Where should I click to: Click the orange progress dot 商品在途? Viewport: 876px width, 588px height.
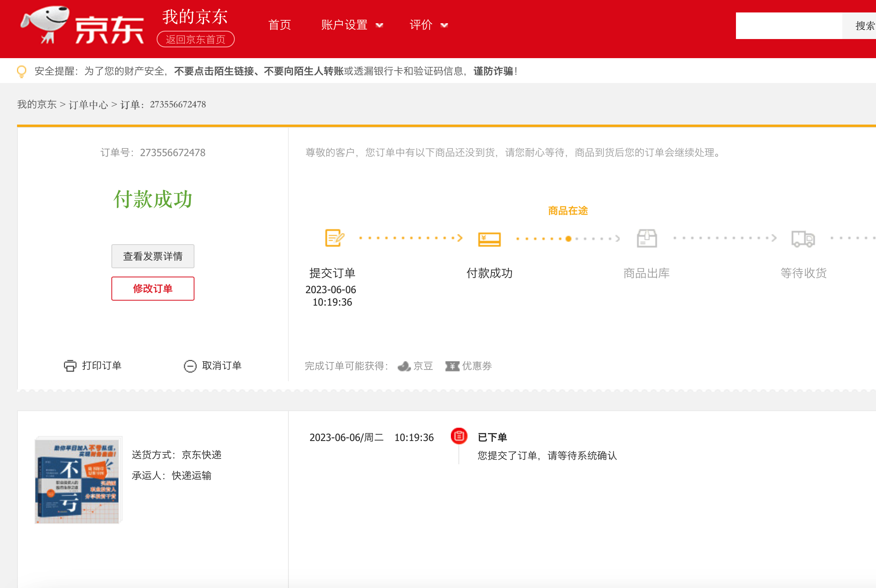click(568, 239)
